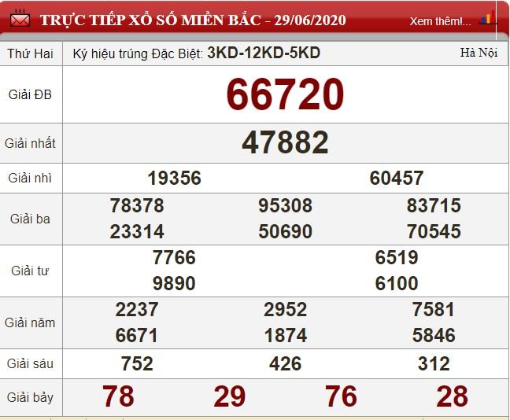Select fourth prize number 7766
Image resolution: width=510 pixels, height=420 pixels.
(175, 257)
